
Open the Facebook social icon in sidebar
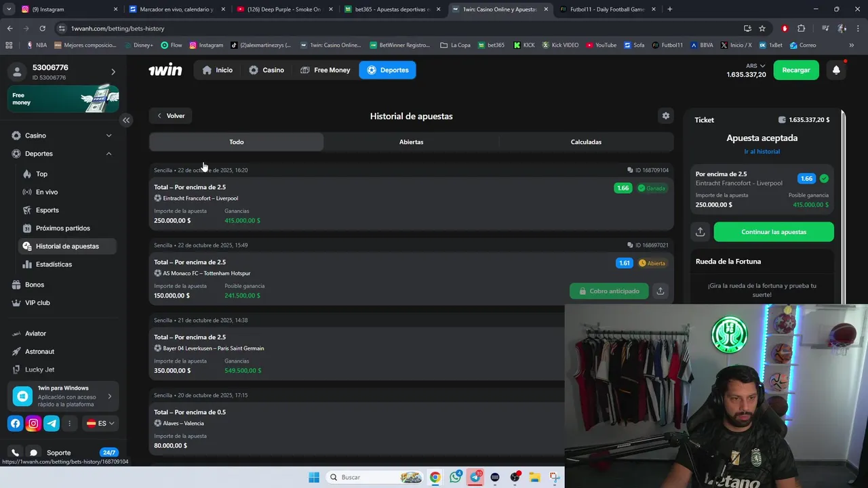[x=15, y=424]
